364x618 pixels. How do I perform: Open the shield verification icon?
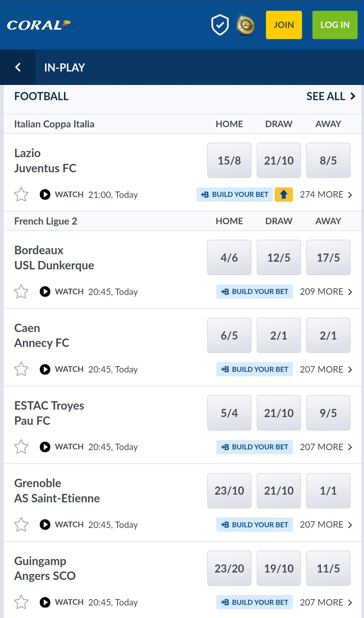(219, 25)
